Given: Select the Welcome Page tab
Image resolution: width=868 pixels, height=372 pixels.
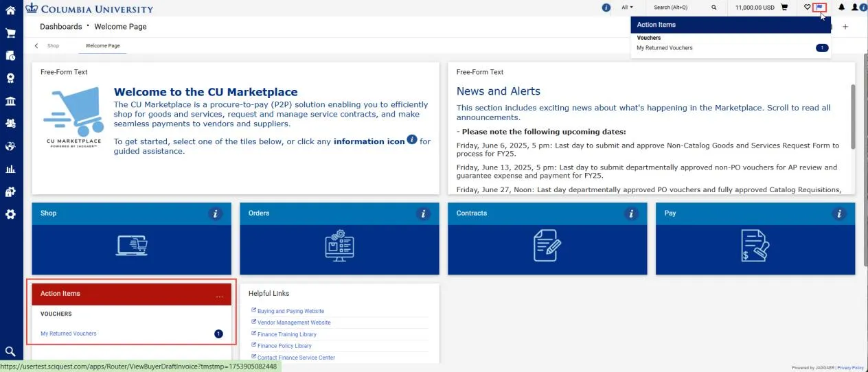Looking at the screenshot, I should pyautogui.click(x=102, y=46).
